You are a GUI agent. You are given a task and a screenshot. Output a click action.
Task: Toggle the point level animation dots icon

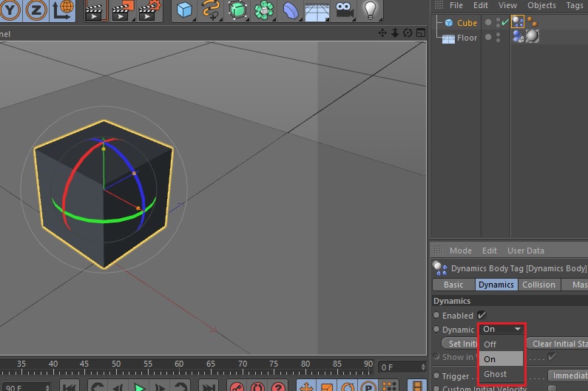coord(389,386)
